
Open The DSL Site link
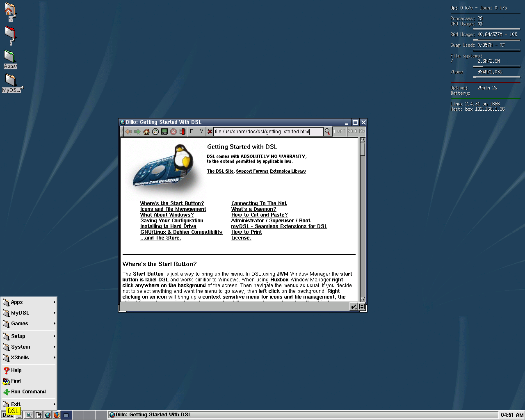pos(220,171)
